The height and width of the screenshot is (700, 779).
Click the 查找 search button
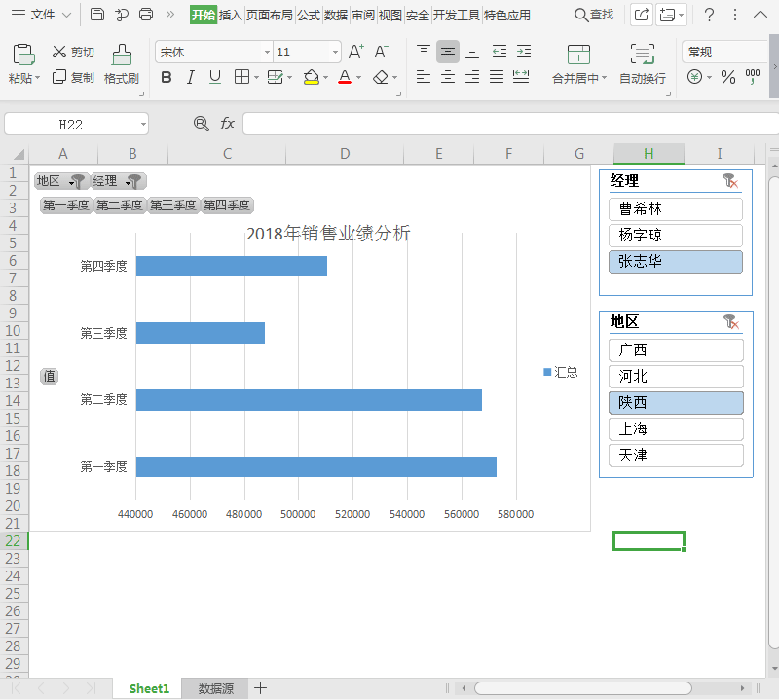pos(594,15)
